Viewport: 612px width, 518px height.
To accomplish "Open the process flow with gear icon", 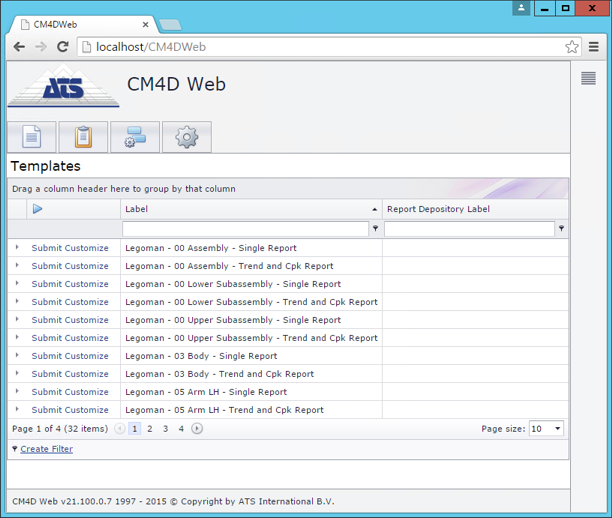I will tap(135, 137).
